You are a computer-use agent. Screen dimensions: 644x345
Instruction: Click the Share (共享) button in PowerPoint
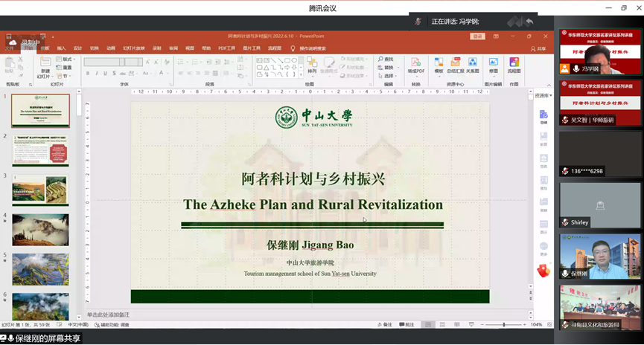(538, 48)
